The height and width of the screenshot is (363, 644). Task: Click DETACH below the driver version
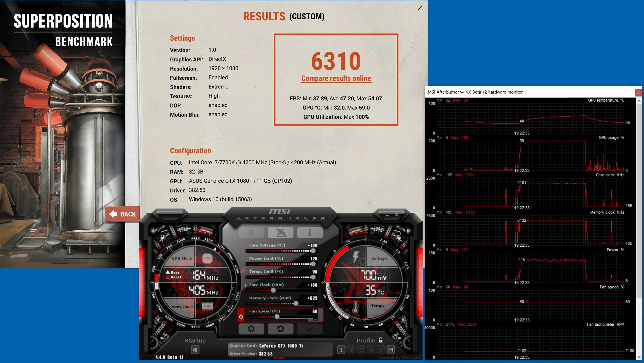[x=279, y=358]
